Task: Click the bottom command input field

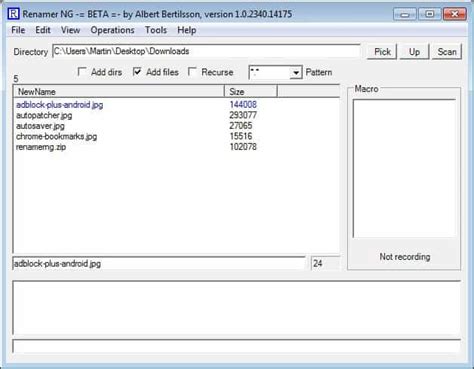Action: [x=237, y=346]
